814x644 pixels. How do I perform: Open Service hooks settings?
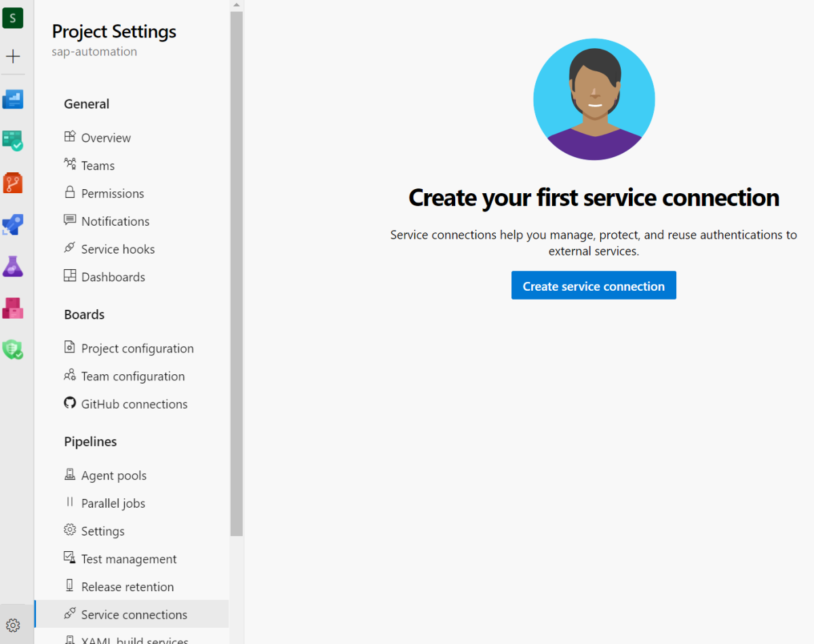[118, 249]
